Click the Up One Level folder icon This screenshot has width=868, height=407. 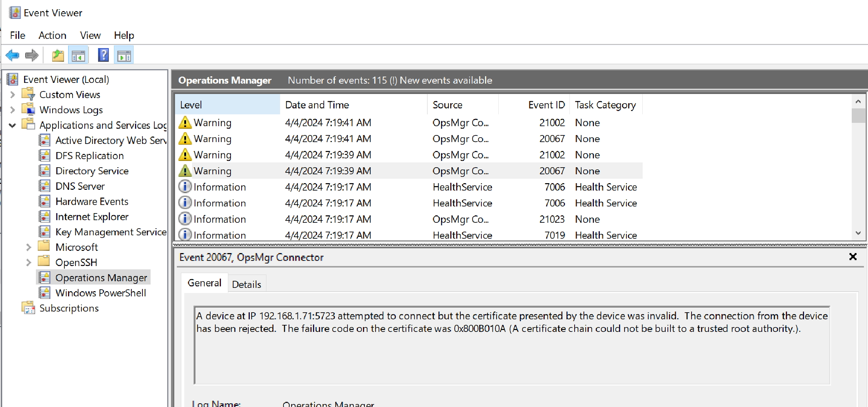(x=58, y=55)
